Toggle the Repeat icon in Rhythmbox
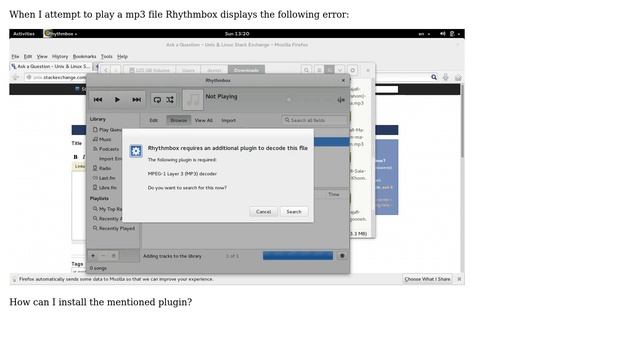This screenshot has height=360, width=640. (157, 100)
